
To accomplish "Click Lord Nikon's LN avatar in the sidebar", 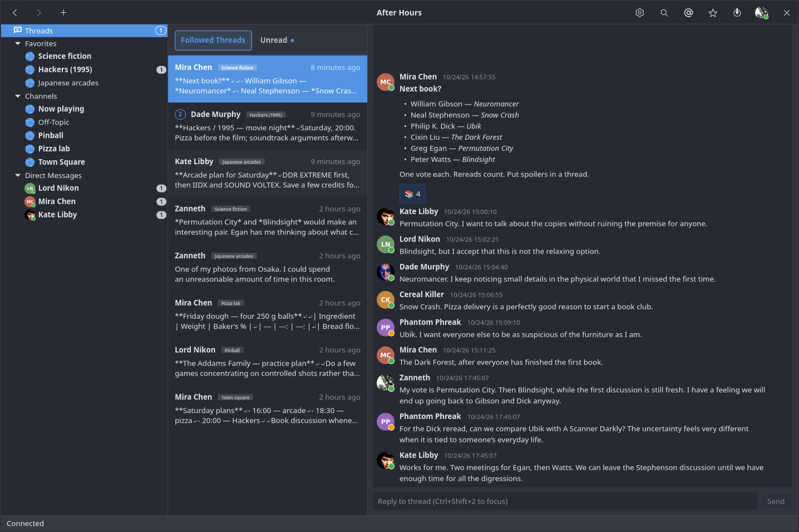I will pos(30,189).
